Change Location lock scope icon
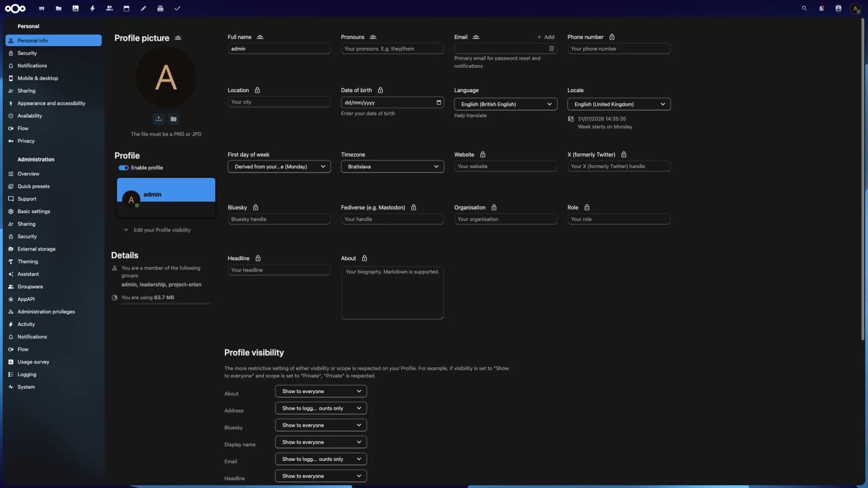The height and width of the screenshot is (488, 868). pos(257,90)
